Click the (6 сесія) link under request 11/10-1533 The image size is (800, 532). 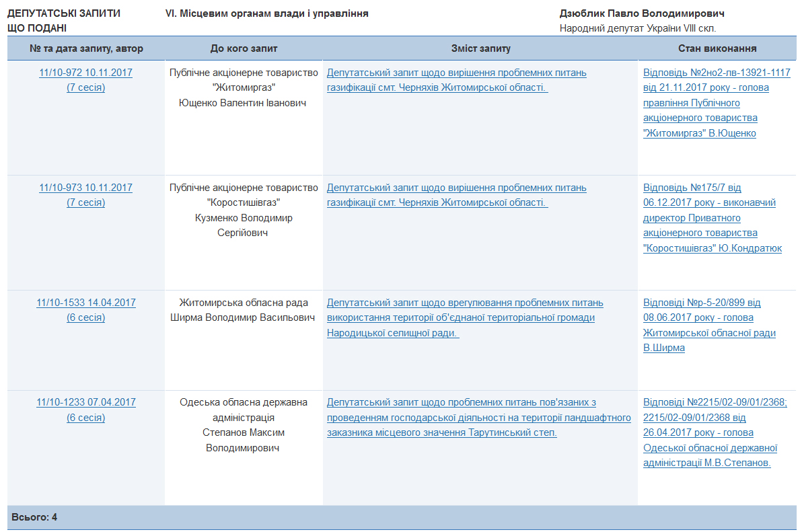click(85, 317)
